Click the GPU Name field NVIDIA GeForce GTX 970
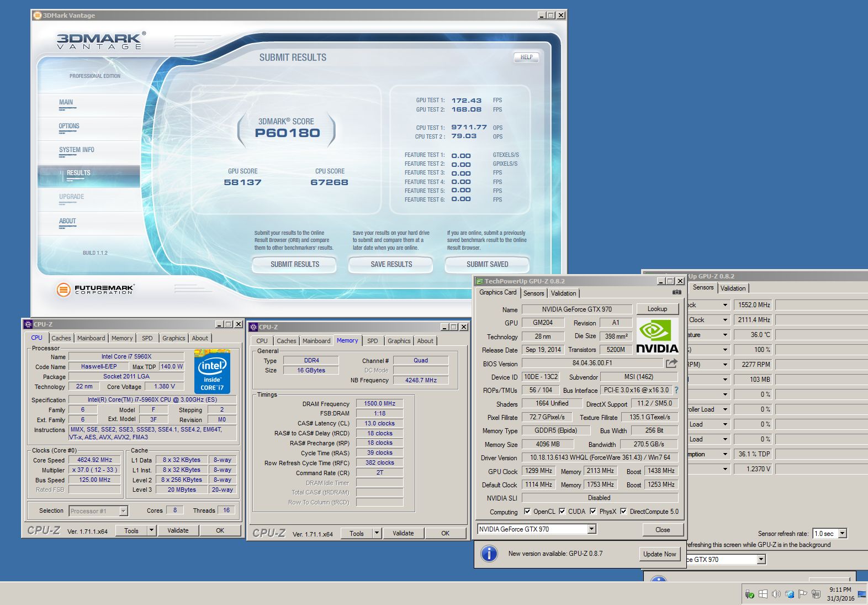Image resolution: width=868 pixels, height=605 pixels. pyautogui.click(x=577, y=309)
